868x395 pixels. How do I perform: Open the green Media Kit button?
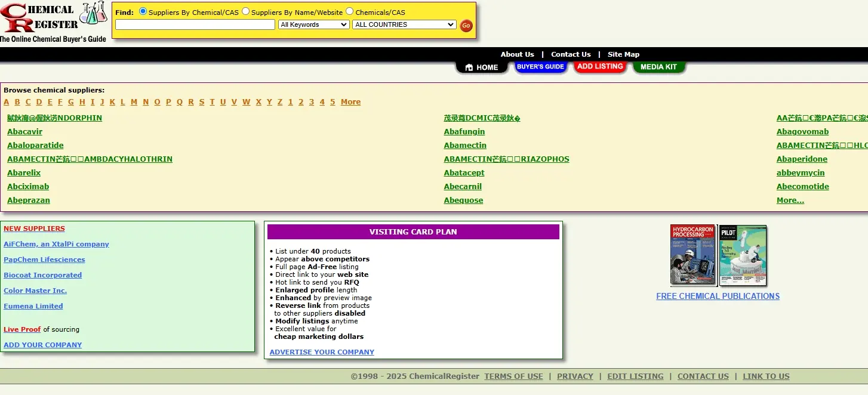pos(658,67)
